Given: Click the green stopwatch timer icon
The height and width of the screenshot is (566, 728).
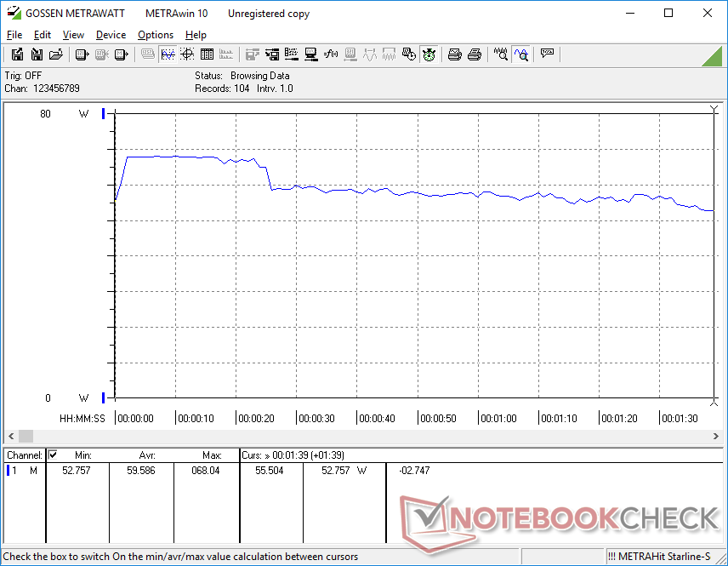Looking at the screenshot, I should [429, 54].
